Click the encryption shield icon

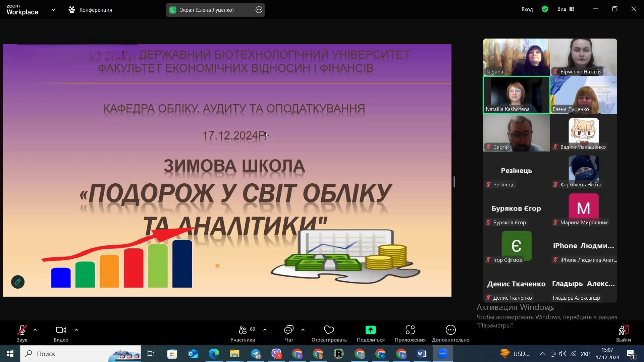545,9
